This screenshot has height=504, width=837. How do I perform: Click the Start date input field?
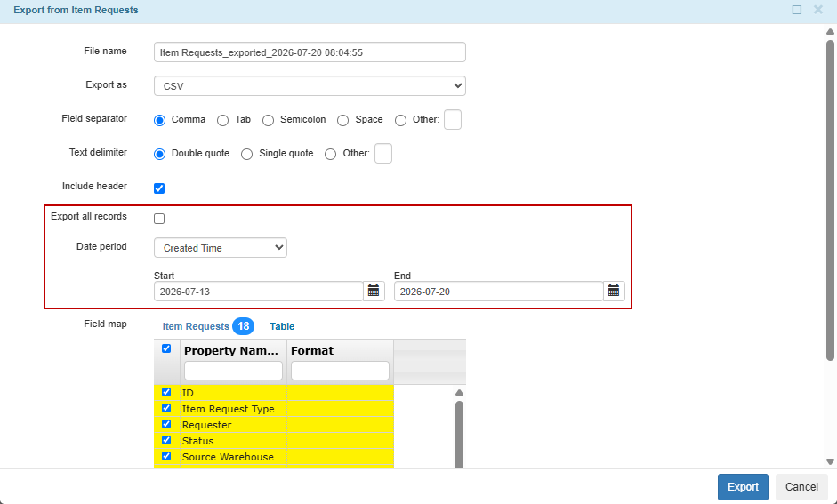pos(258,292)
